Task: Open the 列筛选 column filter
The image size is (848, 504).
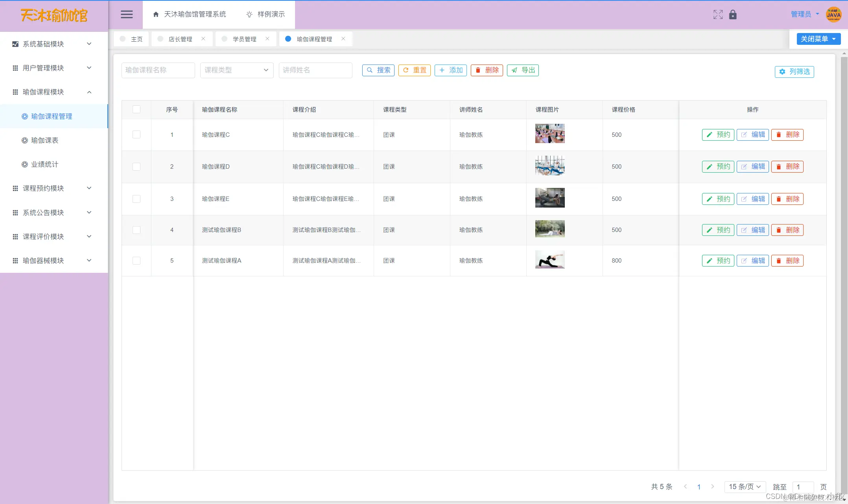Action: 794,72
